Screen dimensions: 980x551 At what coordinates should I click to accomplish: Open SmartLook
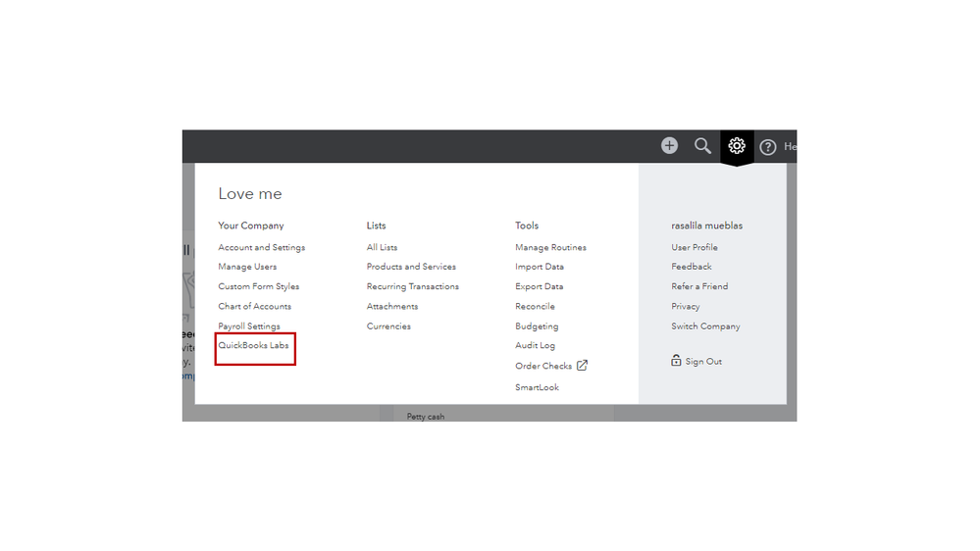tap(537, 387)
